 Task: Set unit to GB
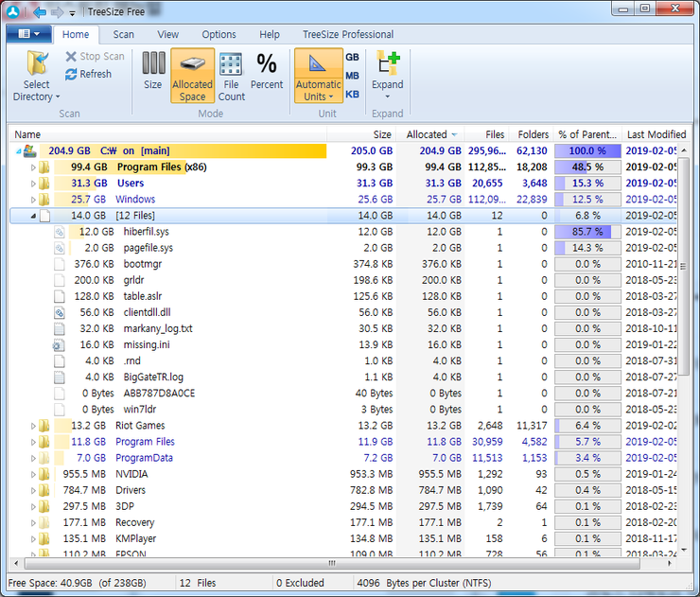coord(352,57)
